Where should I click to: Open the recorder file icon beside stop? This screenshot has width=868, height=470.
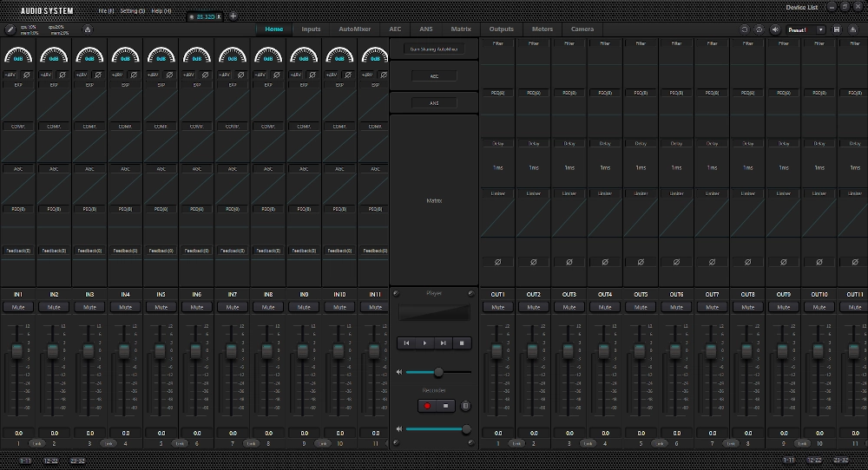[465, 406]
